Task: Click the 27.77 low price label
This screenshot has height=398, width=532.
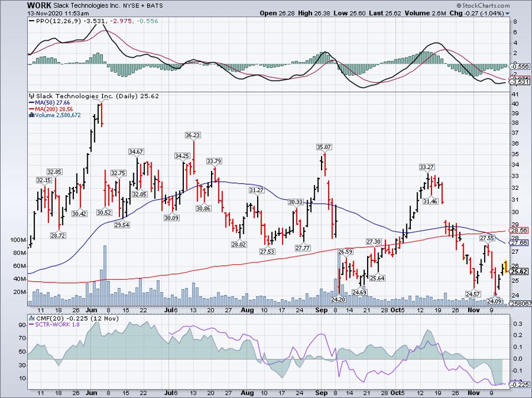Action: coord(303,248)
